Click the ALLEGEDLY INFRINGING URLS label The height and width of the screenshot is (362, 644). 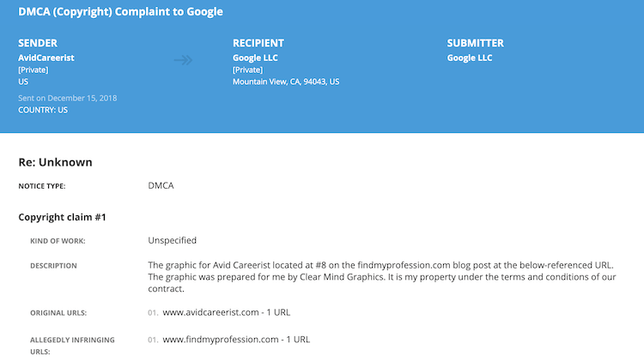pos(72,346)
